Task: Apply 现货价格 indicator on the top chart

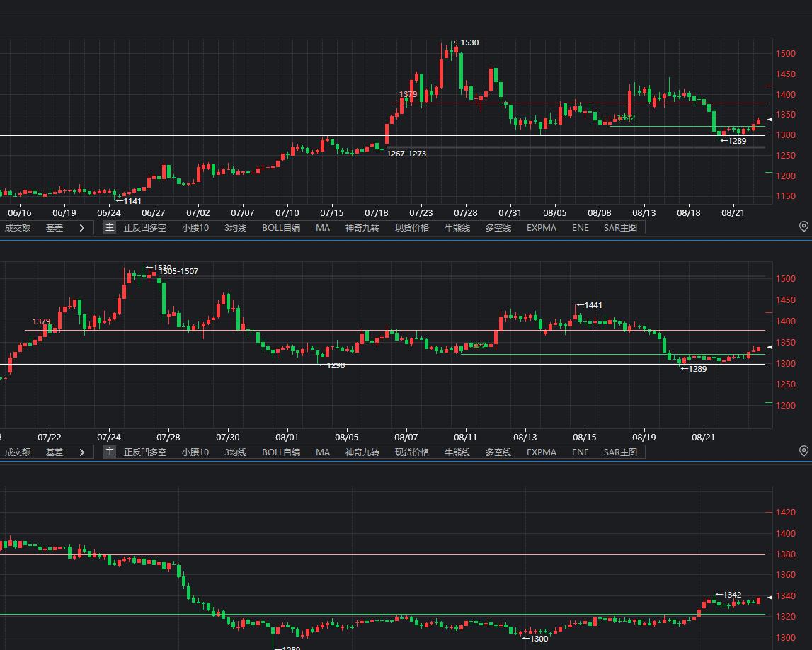Action: point(412,228)
